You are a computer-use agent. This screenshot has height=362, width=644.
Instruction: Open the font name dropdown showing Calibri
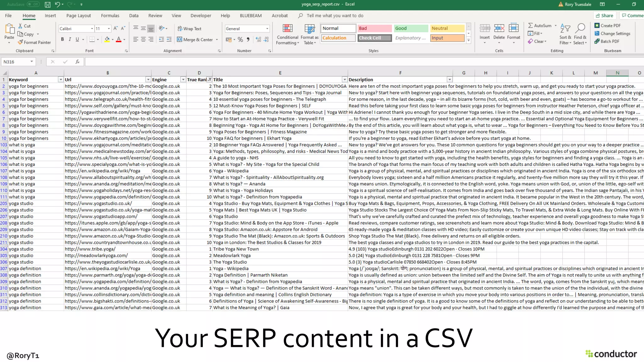click(92, 29)
